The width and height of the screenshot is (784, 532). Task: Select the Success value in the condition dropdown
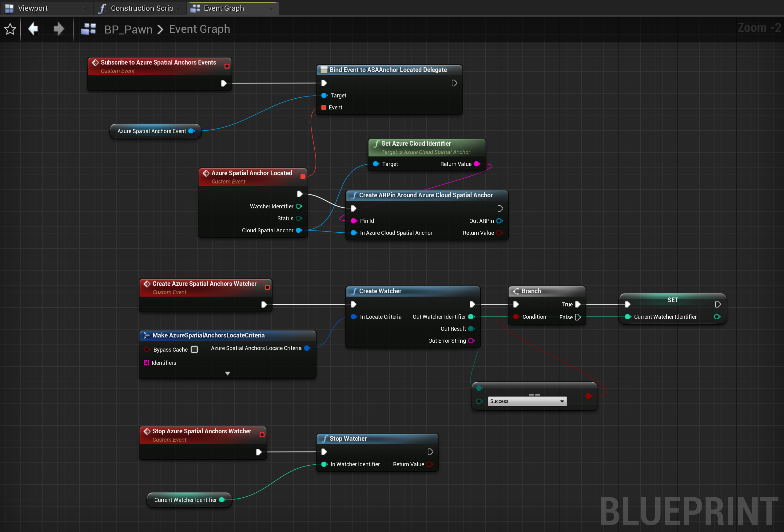526,401
